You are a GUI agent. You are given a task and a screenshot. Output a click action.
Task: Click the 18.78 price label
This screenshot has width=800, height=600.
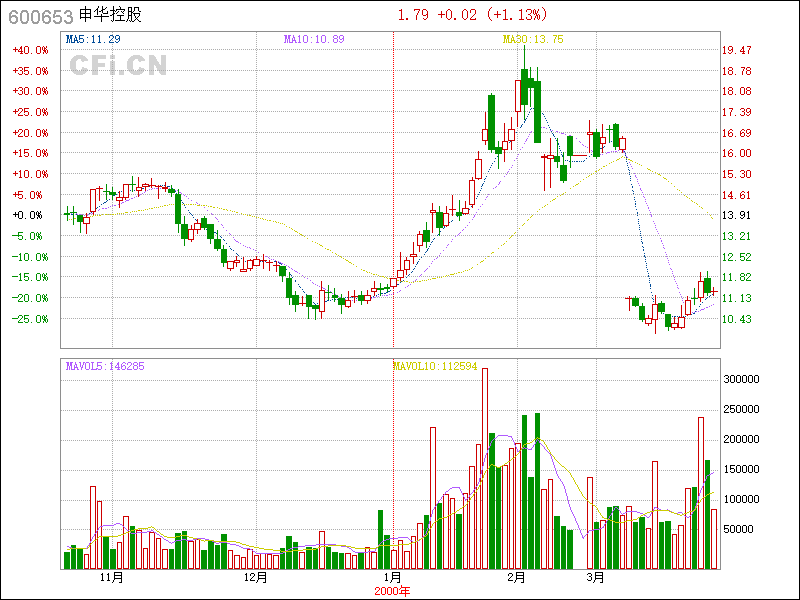click(x=737, y=71)
